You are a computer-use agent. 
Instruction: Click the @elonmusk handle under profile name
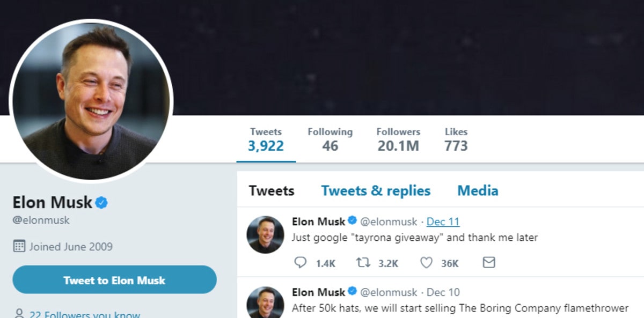pos(41,220)
